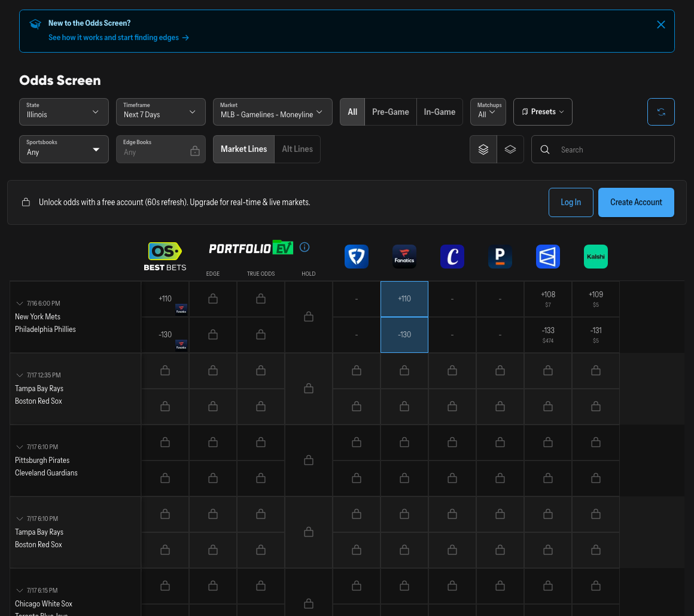The width and height of the screenshot is (694, 616).
Task: Click the single layer collapse-all icon
Action: click(x=510, y=150)
